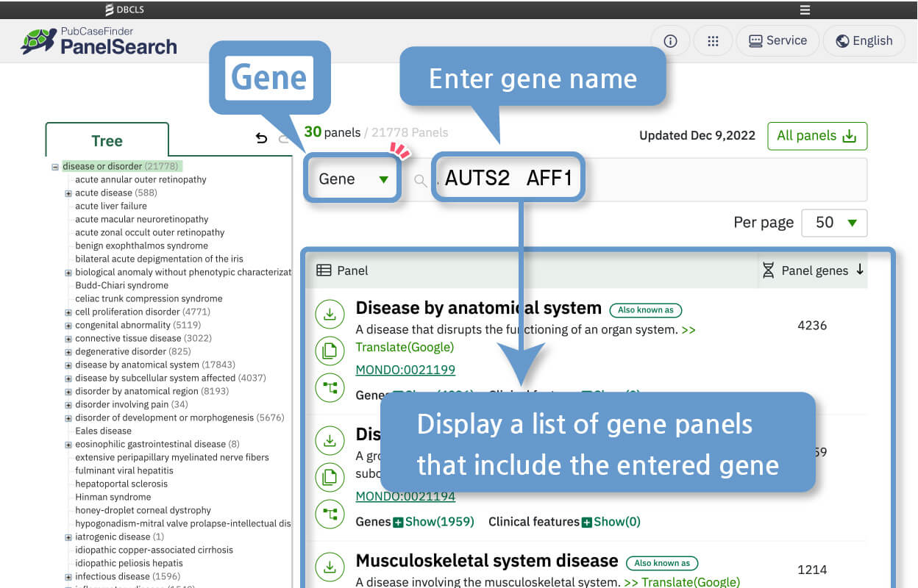Copy the Disease by anatomical system panel
Screen dimensions: 918x588
click(330, 351)
